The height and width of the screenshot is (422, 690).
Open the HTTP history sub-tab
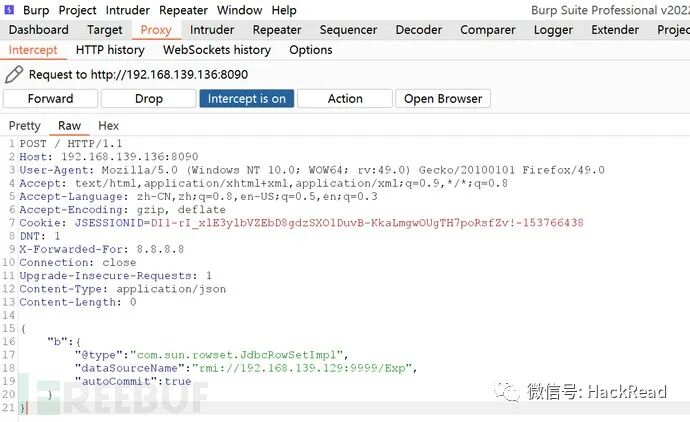click(x=110, y=50)
